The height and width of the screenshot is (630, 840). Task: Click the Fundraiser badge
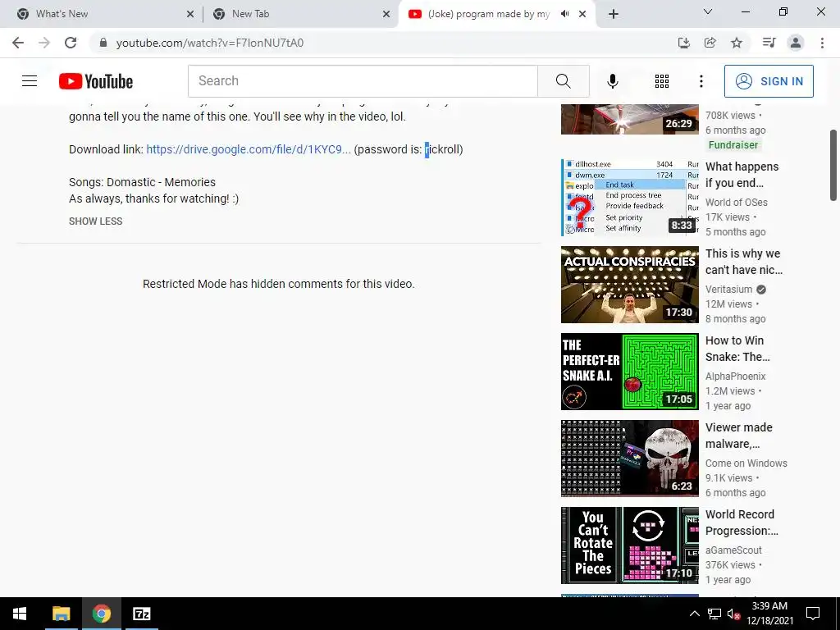(x=733, y=144)
